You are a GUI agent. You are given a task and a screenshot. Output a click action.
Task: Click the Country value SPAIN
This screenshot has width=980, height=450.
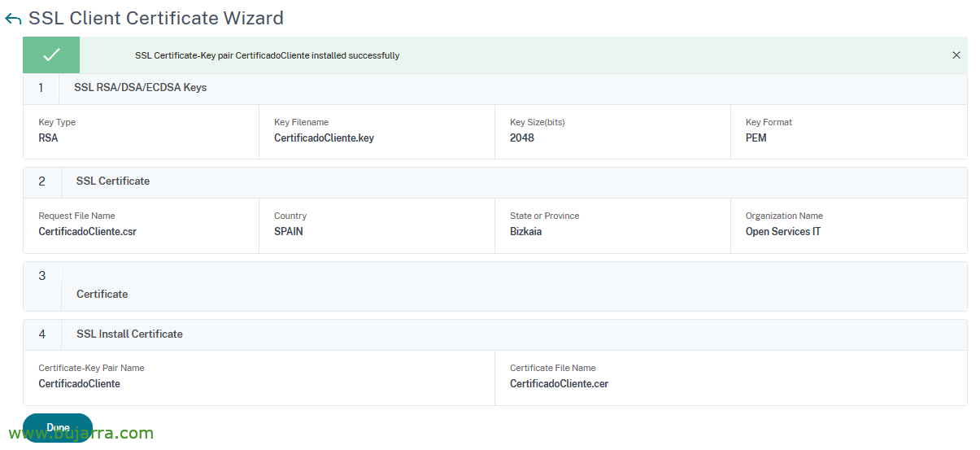289,232
